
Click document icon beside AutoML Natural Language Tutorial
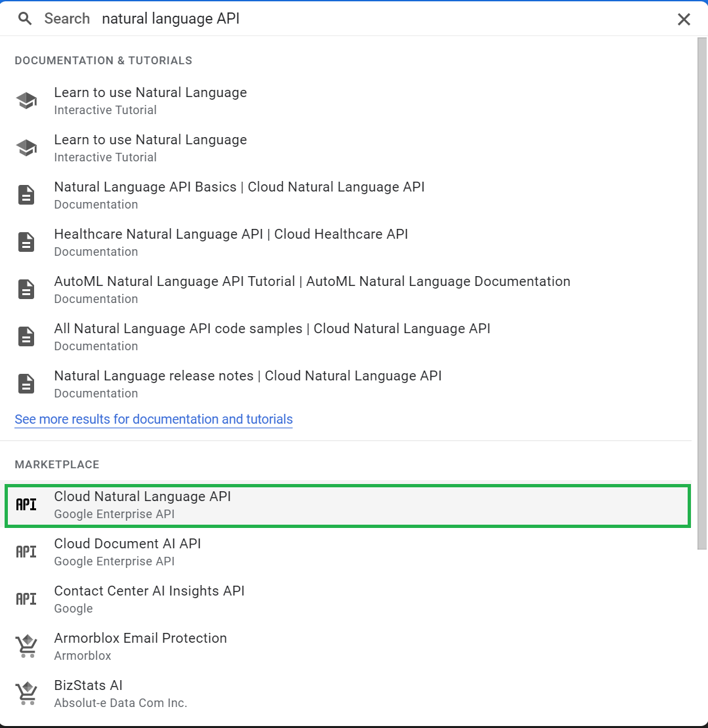[x=26, y=289]
